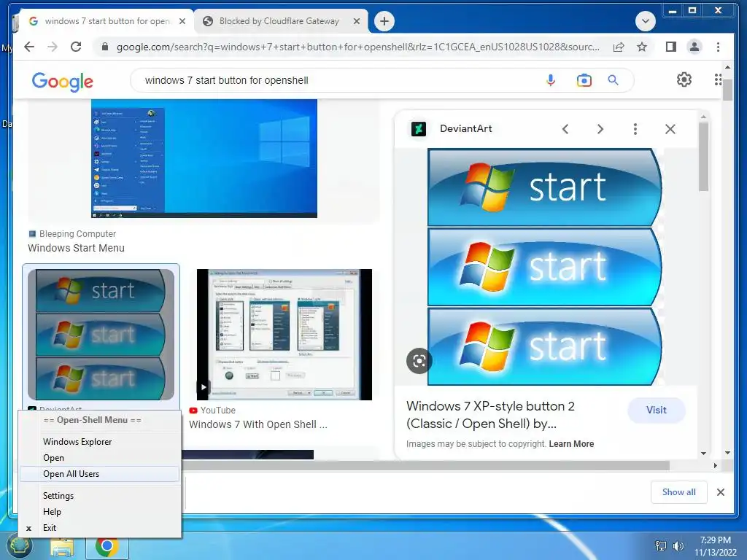Open Settings from the Open-Shell menu
This screenshot has width=747, height=560.
(x=99, y=496)
